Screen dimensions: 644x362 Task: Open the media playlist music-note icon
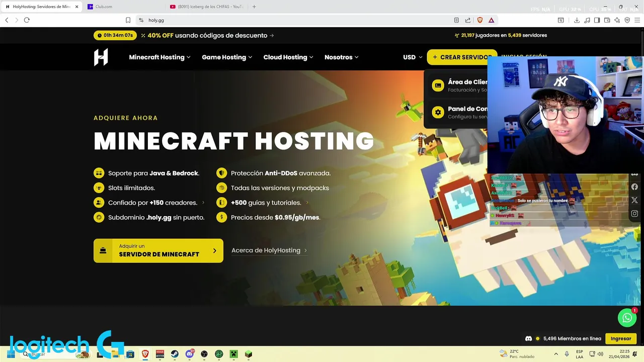(587, 20)
